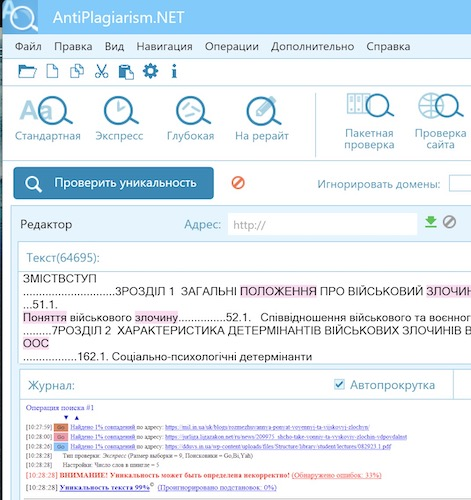Click the Редактор panel title
The width and height of the screenshot is (471, 500).
click(46, 224)
